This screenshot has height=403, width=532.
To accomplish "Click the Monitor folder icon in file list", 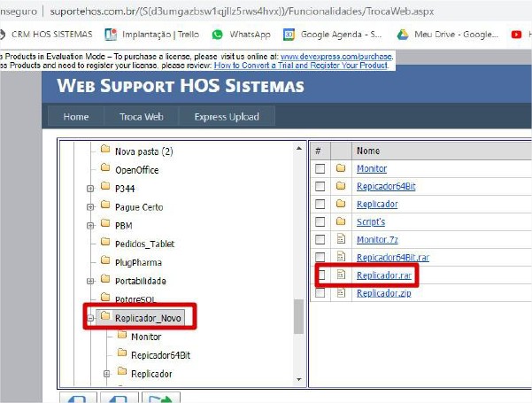I will (341, 168).
